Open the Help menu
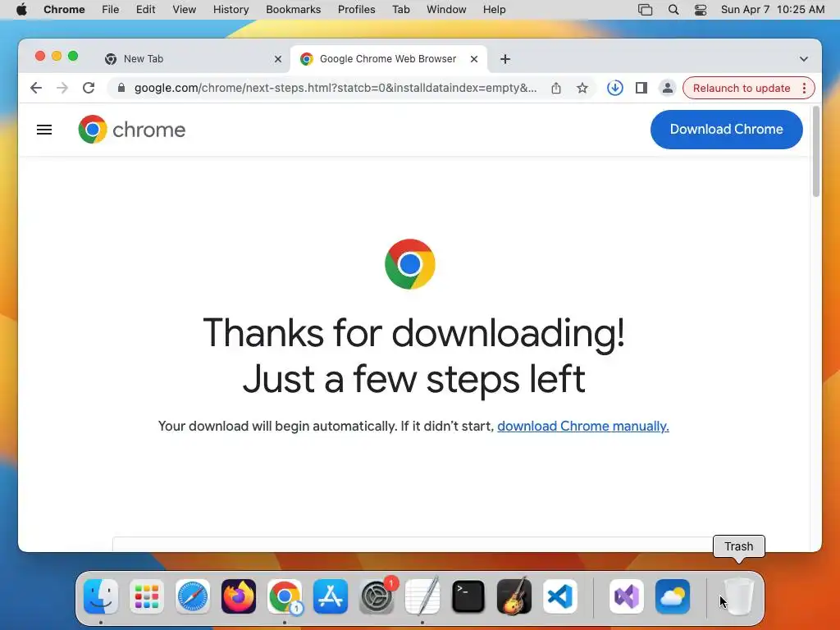 (x=494, y=10)
